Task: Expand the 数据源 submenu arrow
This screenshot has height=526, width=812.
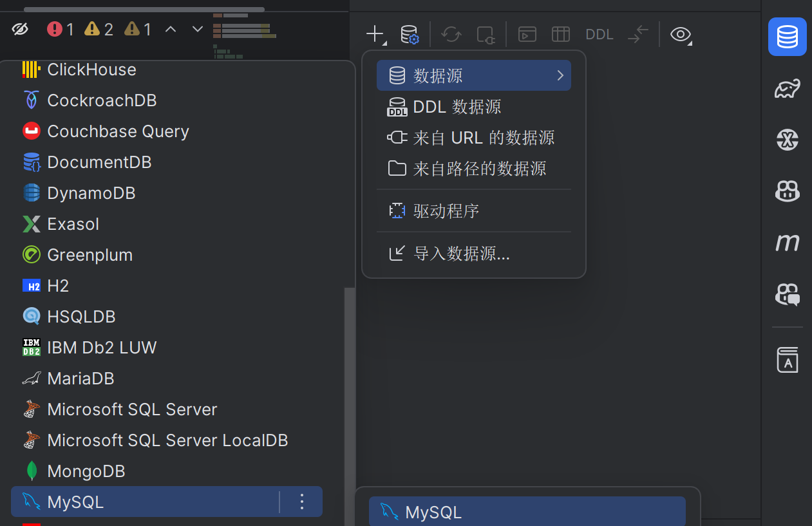Action: click(560, 76)
